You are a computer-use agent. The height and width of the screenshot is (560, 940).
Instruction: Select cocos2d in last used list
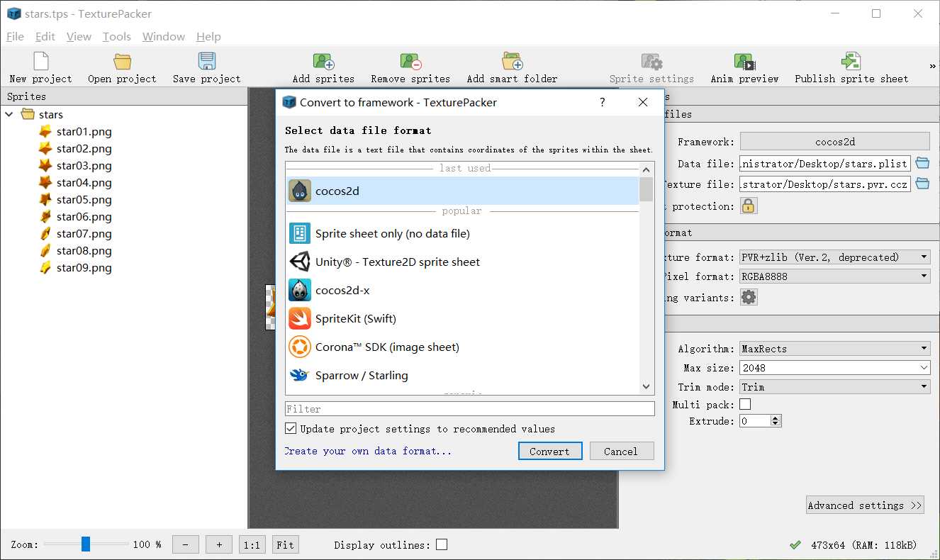tap(462, 191)
